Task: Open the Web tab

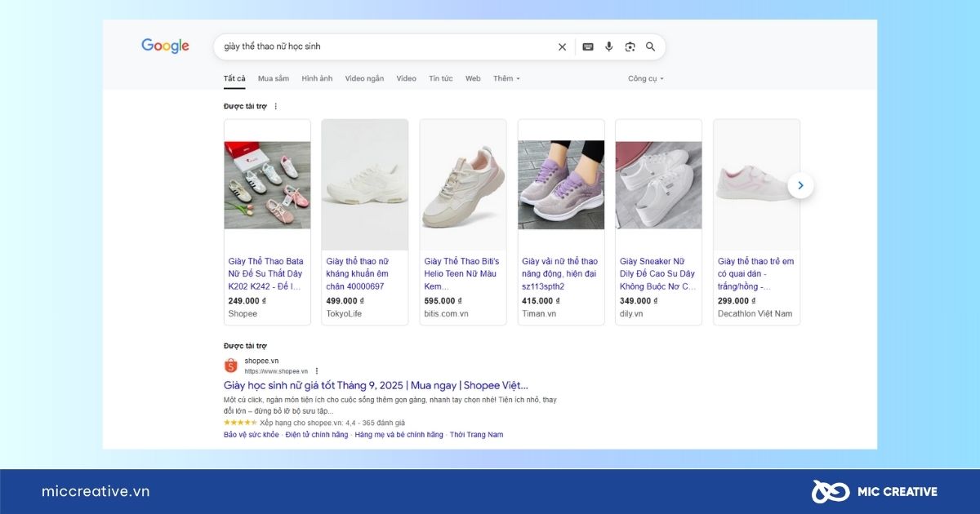Action: (x=473, y=78)
